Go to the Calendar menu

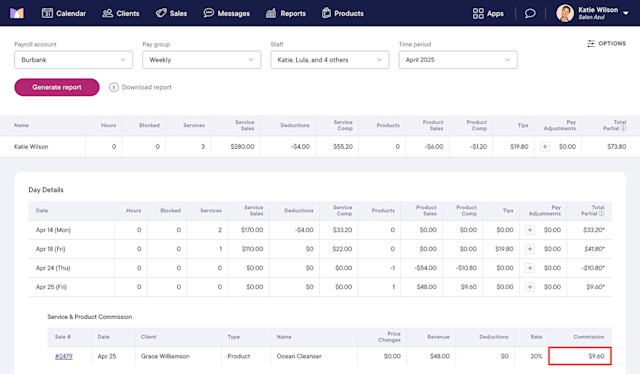pos(64,13)
